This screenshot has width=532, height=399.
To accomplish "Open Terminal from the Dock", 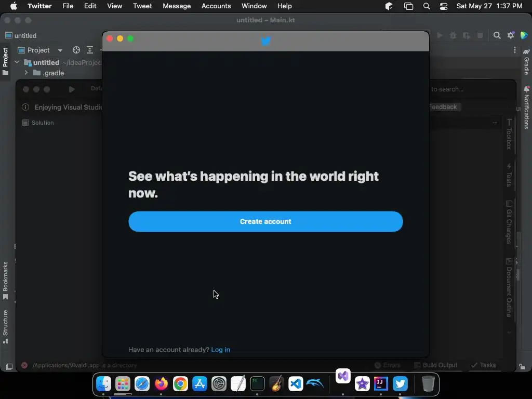I will click(x=257, y=384).
